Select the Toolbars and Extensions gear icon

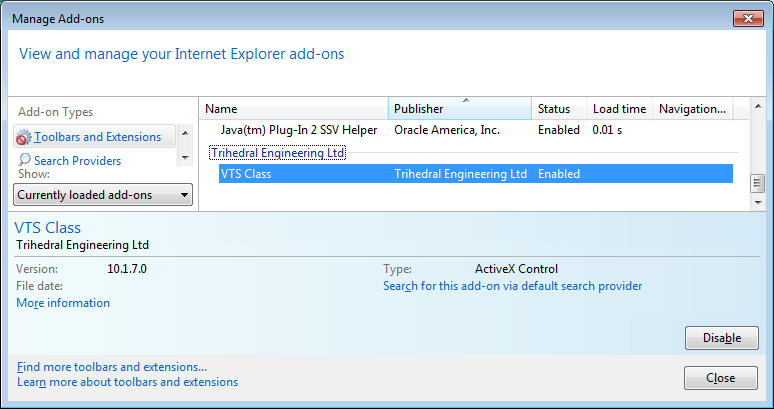23,137
